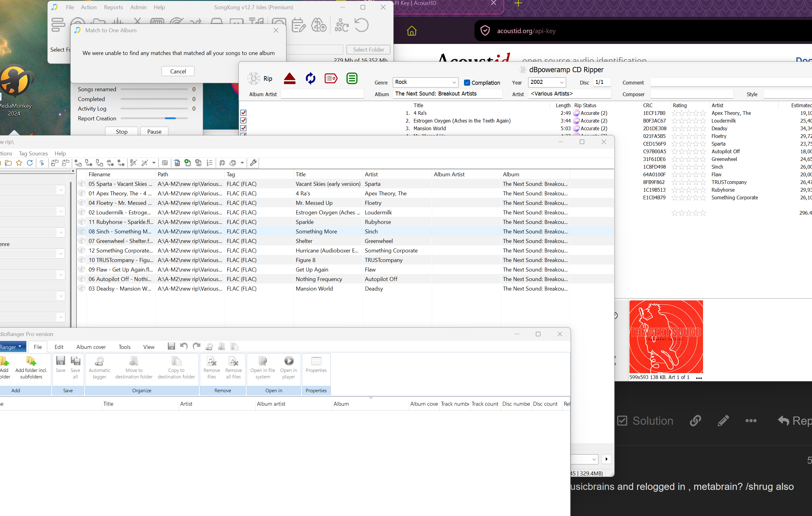Click the SongKong Stop button
The image size is (812, 516).
pos(122,131)
